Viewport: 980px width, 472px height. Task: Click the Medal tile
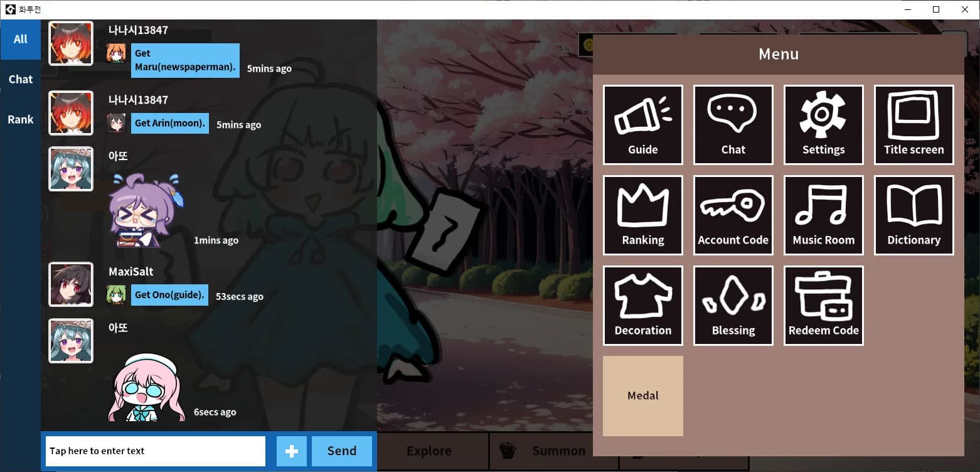pyautogui.click(x=643, y=396)
